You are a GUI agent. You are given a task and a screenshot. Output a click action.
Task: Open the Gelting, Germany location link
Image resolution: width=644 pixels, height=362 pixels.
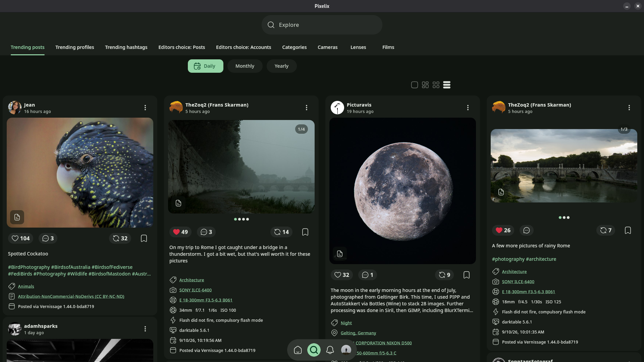pyautogui.click(x=358, y=333)
